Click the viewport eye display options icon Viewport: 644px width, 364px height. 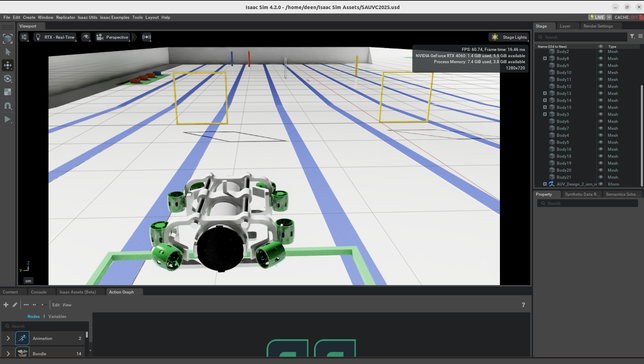click(86, 37)
